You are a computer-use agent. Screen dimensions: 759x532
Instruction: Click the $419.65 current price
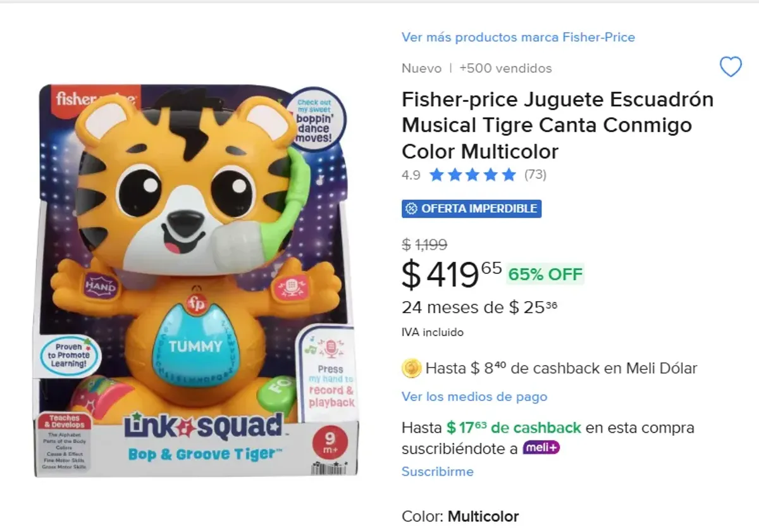click(452, 274)
